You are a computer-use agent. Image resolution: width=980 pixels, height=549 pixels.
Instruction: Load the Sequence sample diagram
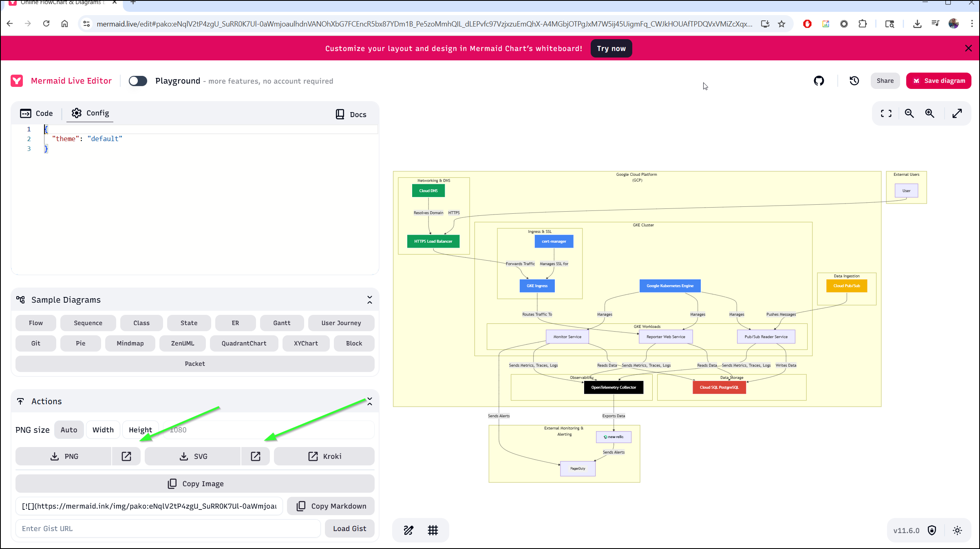point(88,323)
